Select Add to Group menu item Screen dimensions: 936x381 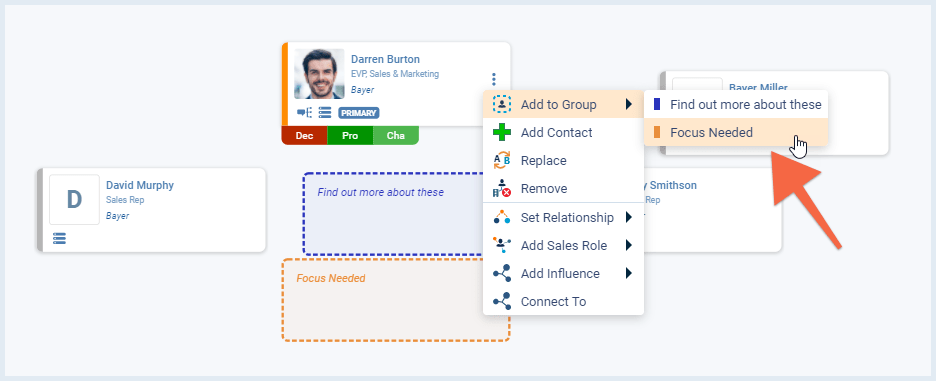(x=563, y=105)
